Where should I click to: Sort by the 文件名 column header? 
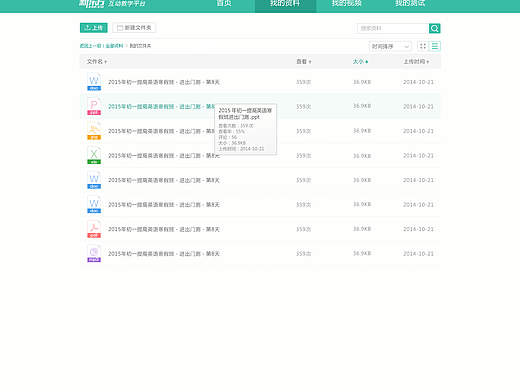pos(97,62)
